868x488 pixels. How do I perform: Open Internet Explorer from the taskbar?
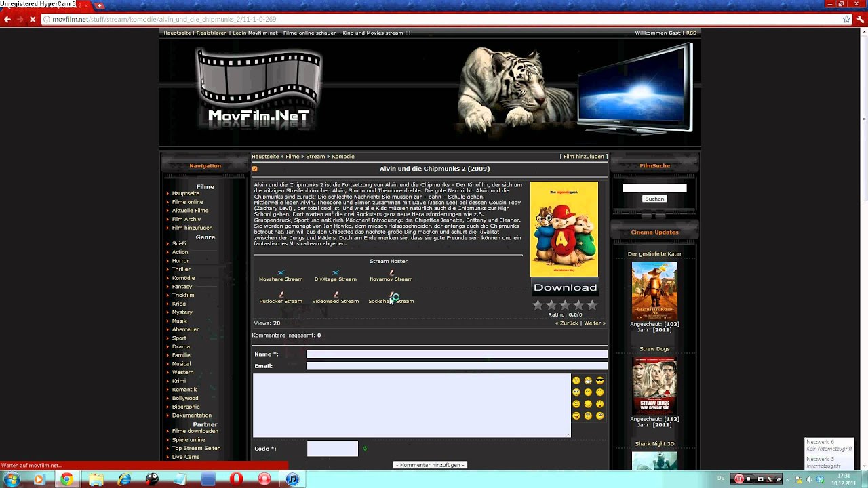124,479
